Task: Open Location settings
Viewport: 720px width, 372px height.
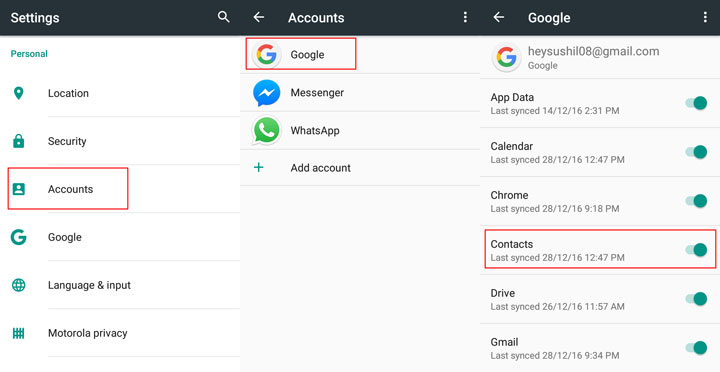Action: (120, 93)
